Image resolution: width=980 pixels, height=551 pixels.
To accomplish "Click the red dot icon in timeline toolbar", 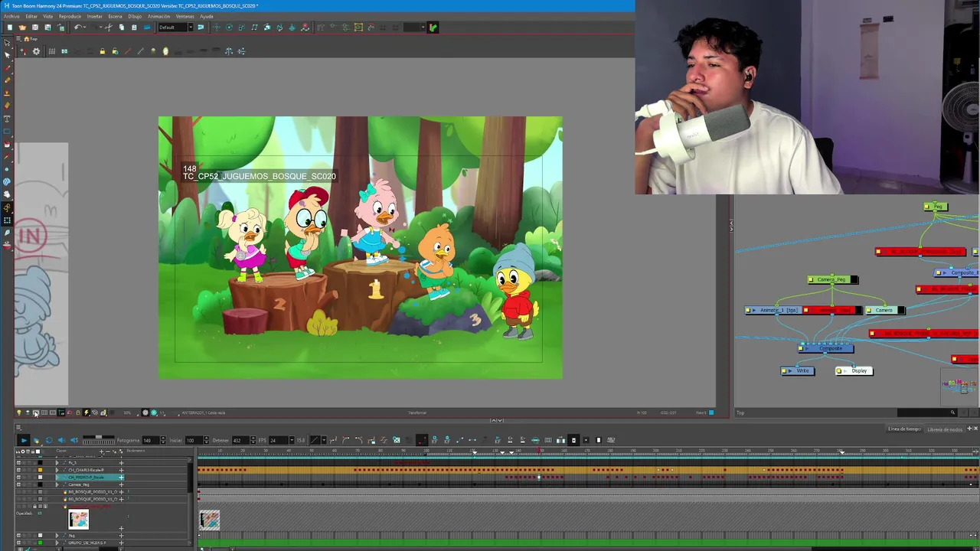I will pyautogui.click(x=422, y=440).
